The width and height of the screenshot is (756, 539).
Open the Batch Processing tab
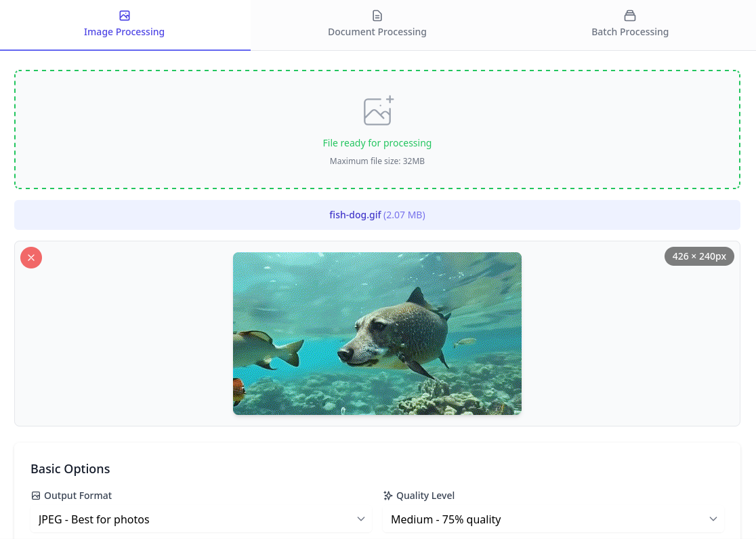coord(630,25)
